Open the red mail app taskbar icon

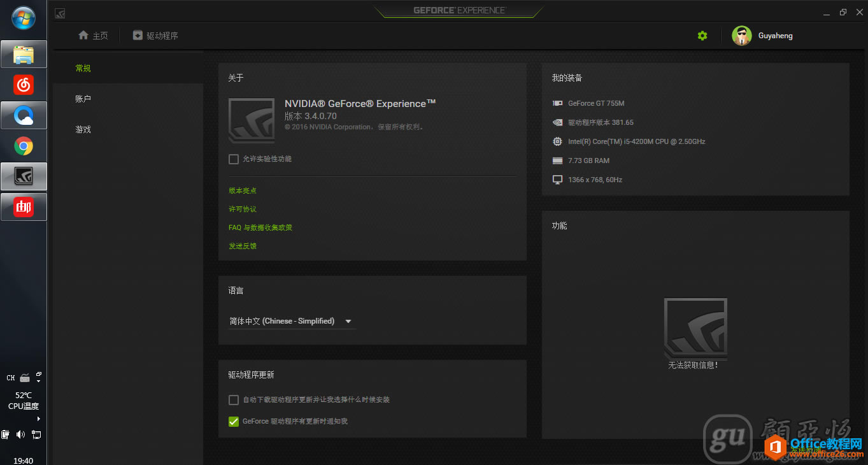(24, 207)
